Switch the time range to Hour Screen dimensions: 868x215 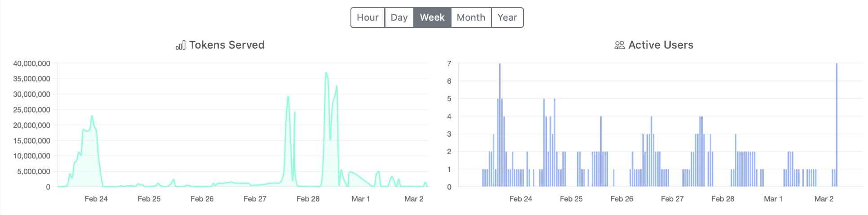[368, 18]
